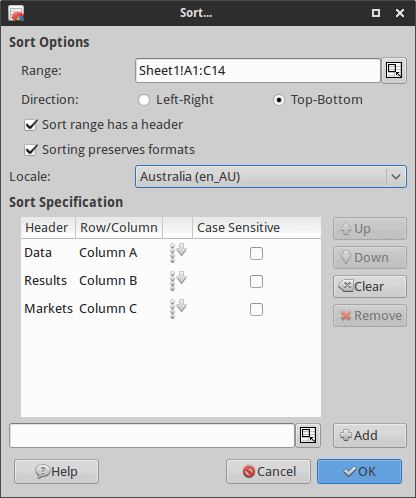This screenshot has width=416, height=498.
Task: Click range selector icon next to Add
Action: coord(308,435)
